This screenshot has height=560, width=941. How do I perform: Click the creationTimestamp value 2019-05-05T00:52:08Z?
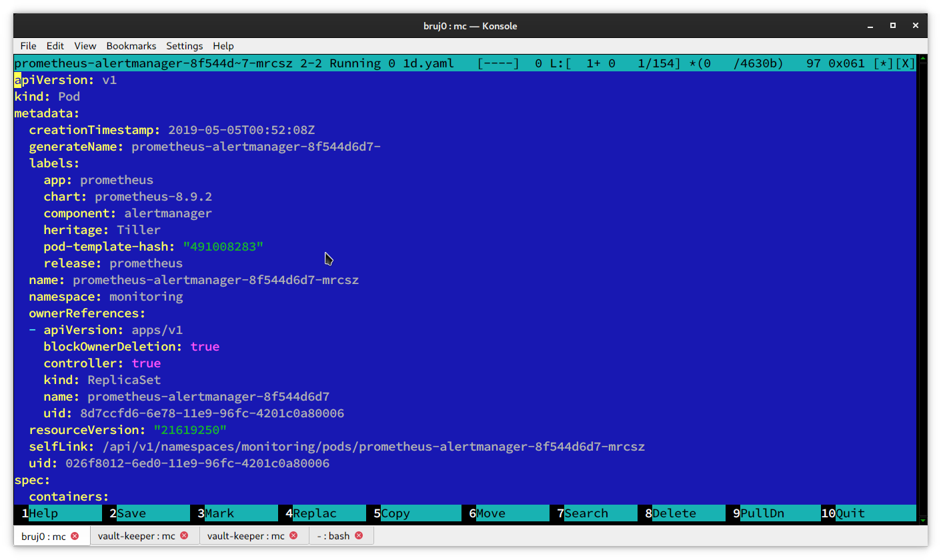tap(241, 130)
